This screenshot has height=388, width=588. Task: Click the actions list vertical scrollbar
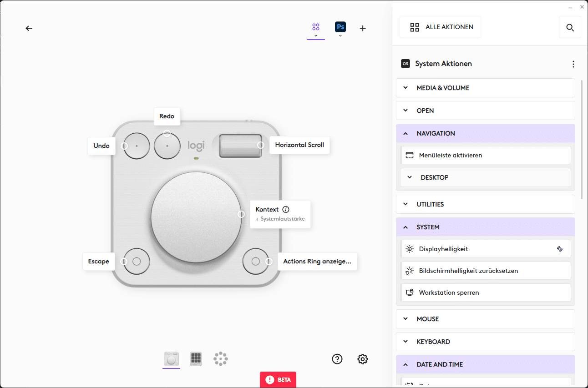click(582, 139)
